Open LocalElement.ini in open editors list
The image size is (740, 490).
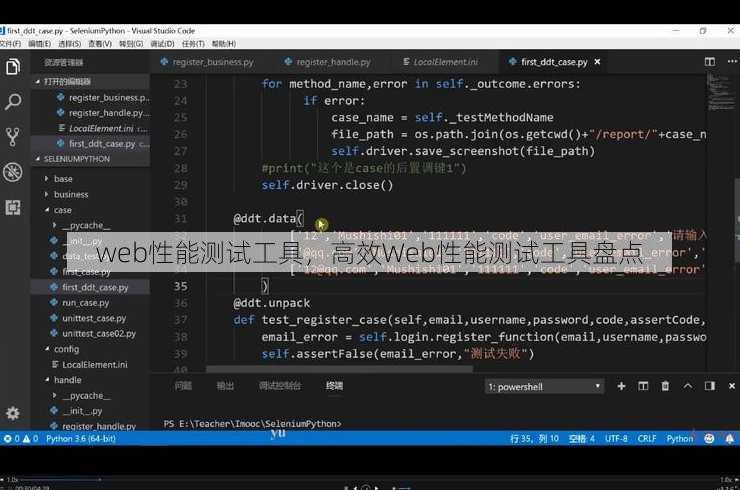click(103, 128)
